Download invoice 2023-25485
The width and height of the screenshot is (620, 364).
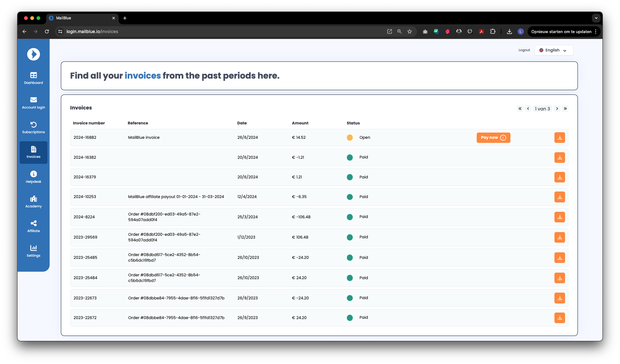click(x=559, y=258)
